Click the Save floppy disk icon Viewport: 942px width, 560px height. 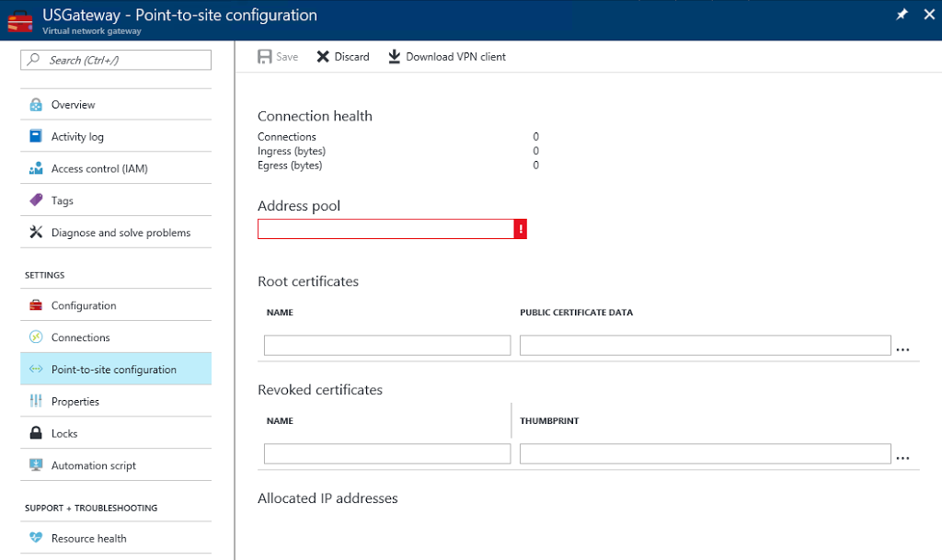click(264, 56)
